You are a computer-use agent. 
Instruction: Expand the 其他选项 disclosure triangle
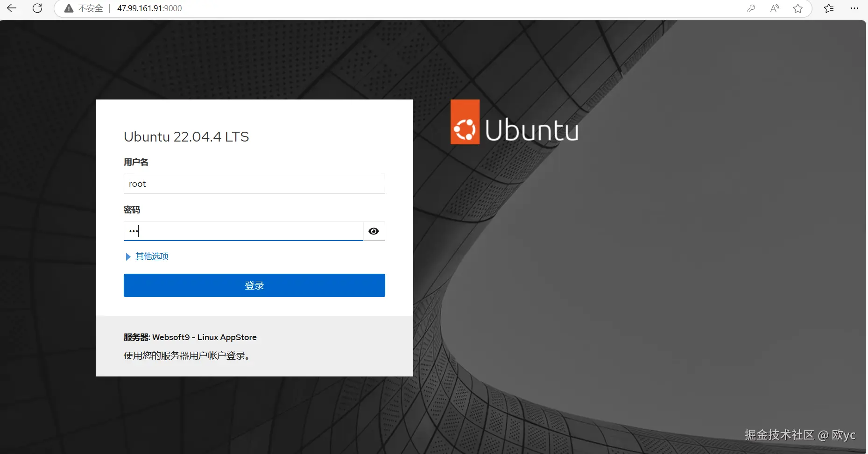tap(128, 256)
